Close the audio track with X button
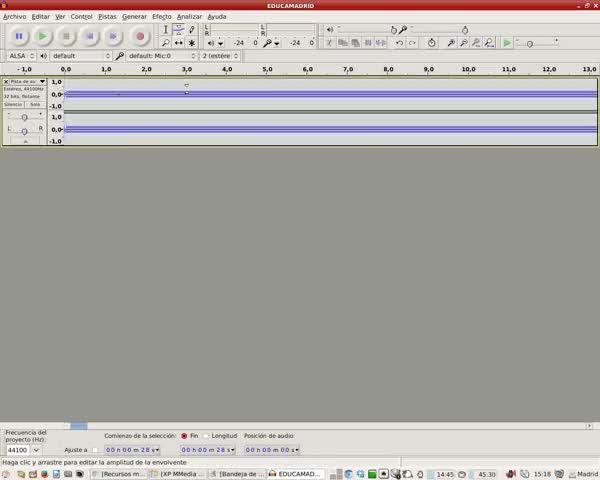The height and width of the screenshot is (480, 600). pyautogui.click(x=6, y=82)
